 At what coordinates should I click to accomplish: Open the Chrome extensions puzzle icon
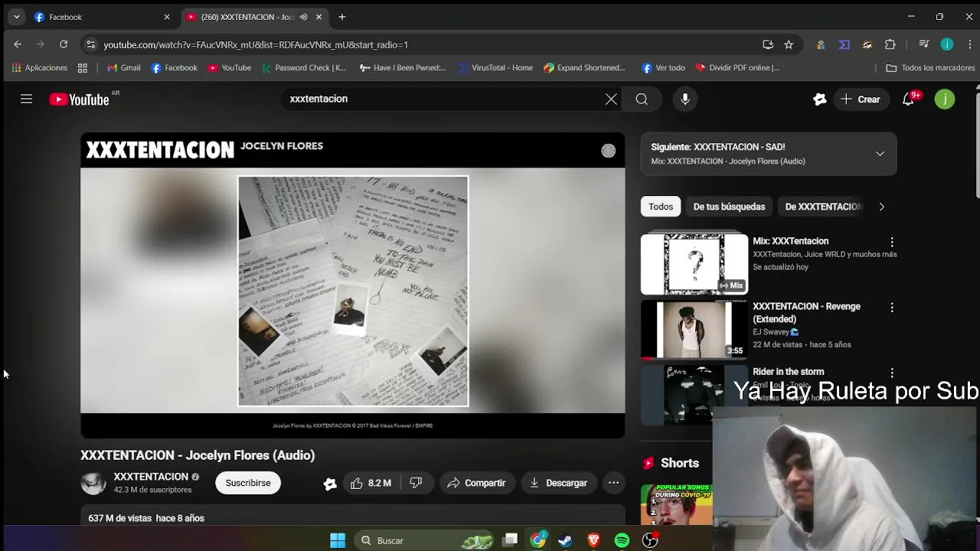click(890, 44)
